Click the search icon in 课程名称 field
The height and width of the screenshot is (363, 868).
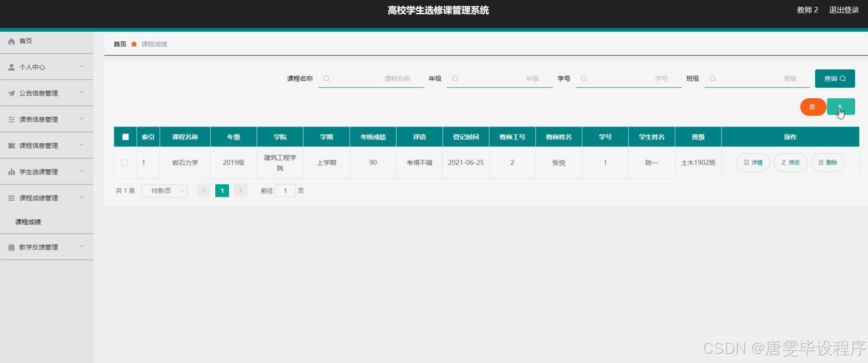(x=326, y=78)
